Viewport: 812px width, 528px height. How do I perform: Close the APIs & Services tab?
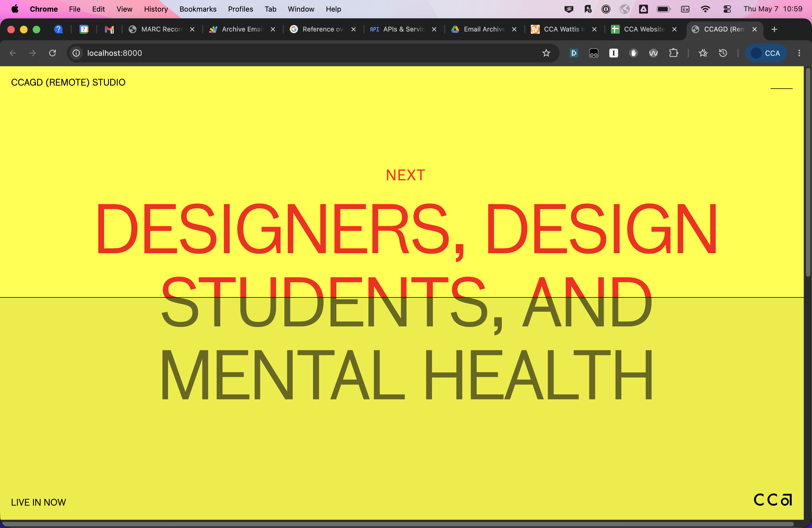point(434,29)
